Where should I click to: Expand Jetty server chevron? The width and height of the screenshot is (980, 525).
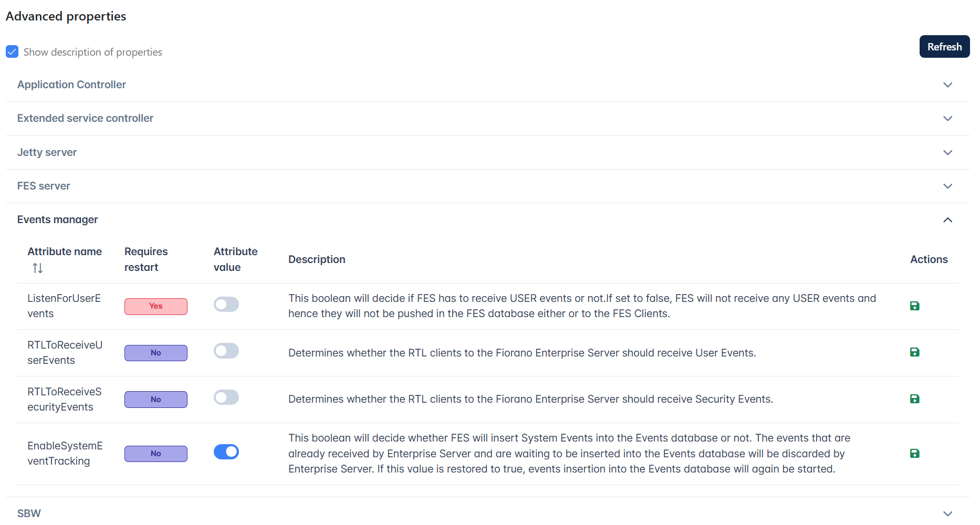(947, 153)
